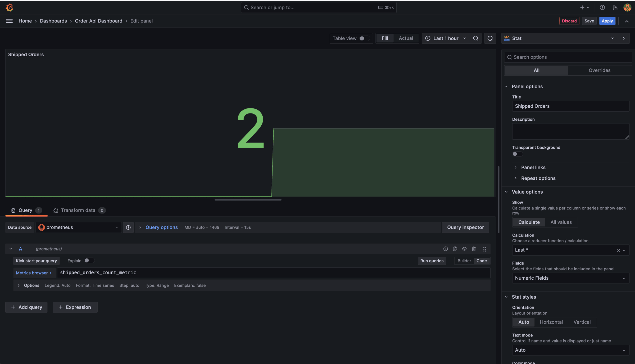This screenshot has width=635, height=364.
Task: Click the Search options input field
Action: [569, 57]
